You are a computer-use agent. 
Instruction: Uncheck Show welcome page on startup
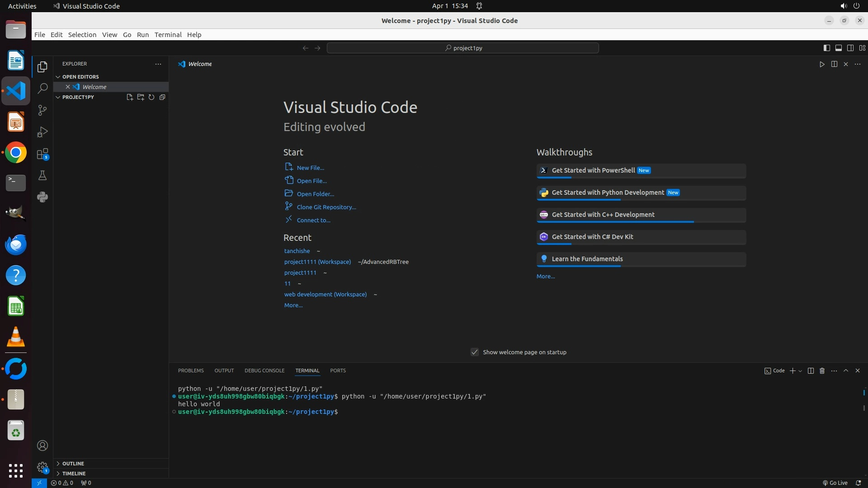[x=475, y=352]
